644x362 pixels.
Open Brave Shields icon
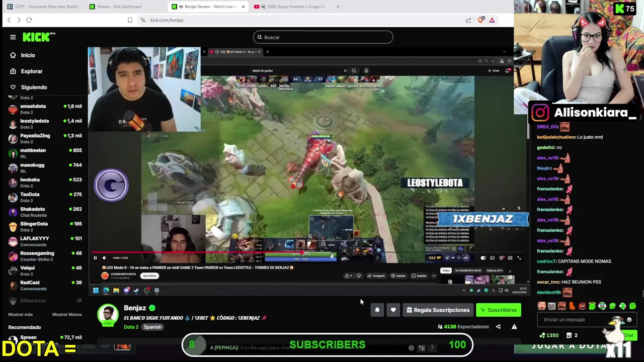coord(481,20)
